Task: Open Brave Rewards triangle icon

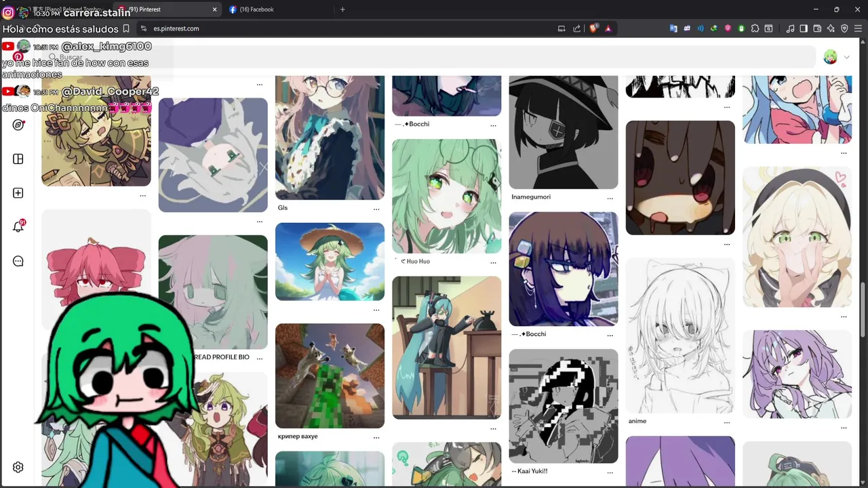Action: point(608,28)
